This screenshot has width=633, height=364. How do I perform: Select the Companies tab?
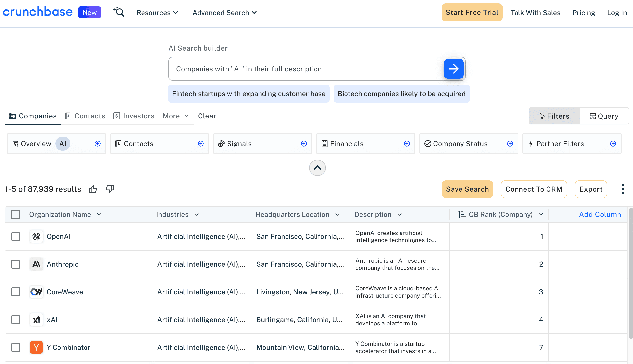pyautogui.click(x=33, y=116)
